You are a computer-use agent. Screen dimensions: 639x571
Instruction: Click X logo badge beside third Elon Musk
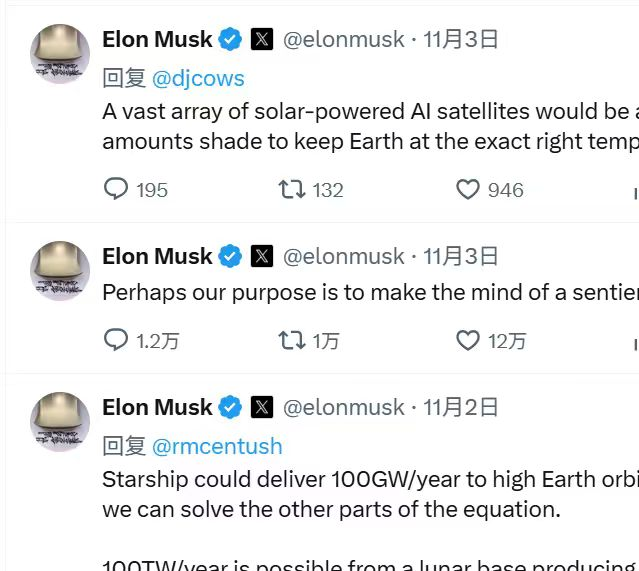(261, 407)
